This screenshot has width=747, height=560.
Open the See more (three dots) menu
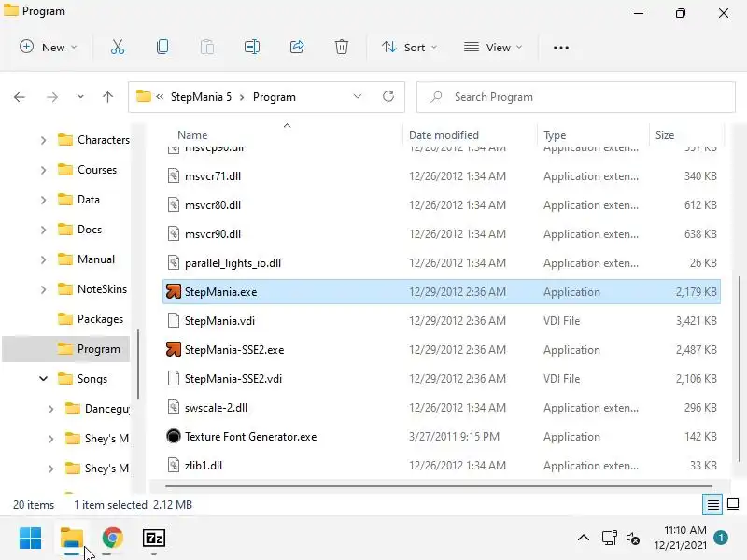point(561,48)
